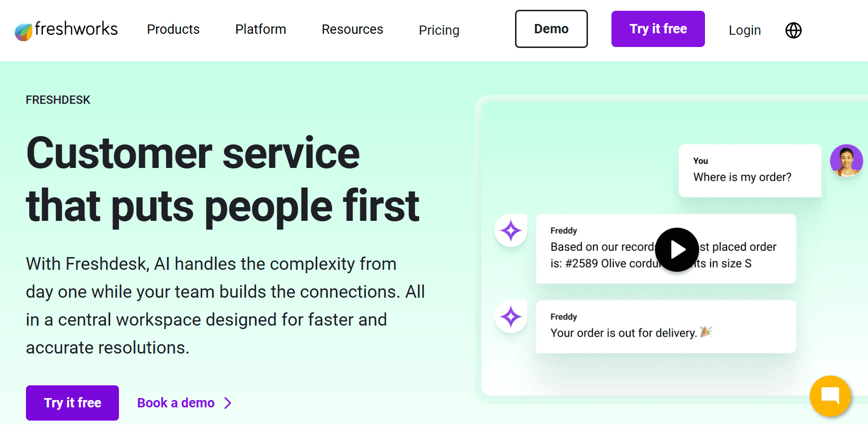Click the Demo button in the header
868x425 pixels.
coord(551,29)
